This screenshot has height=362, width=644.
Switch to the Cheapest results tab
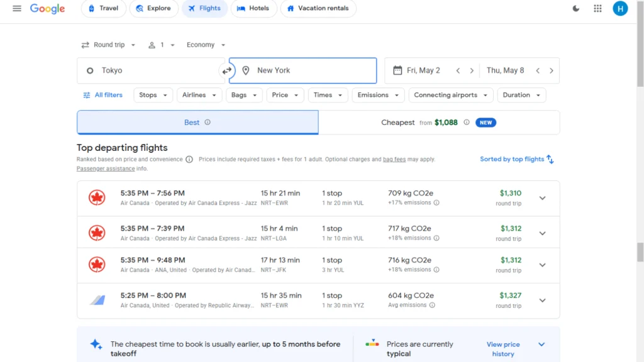[439, 123]
